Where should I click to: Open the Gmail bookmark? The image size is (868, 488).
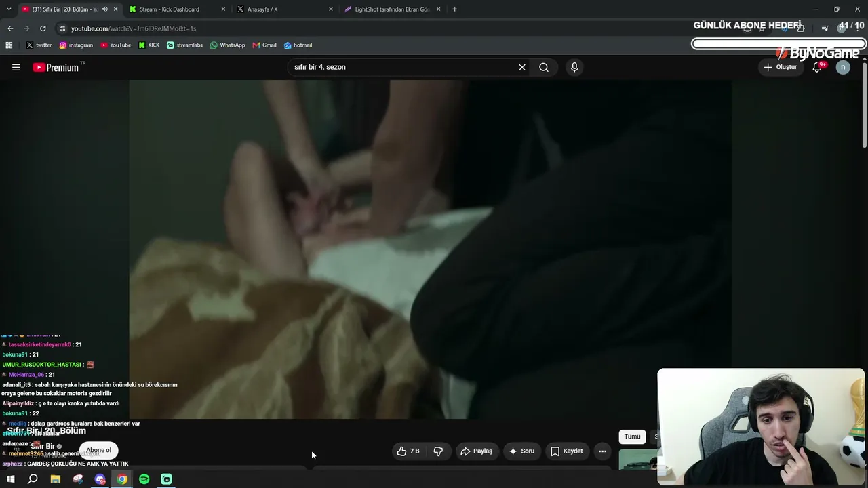click(264, 45)
